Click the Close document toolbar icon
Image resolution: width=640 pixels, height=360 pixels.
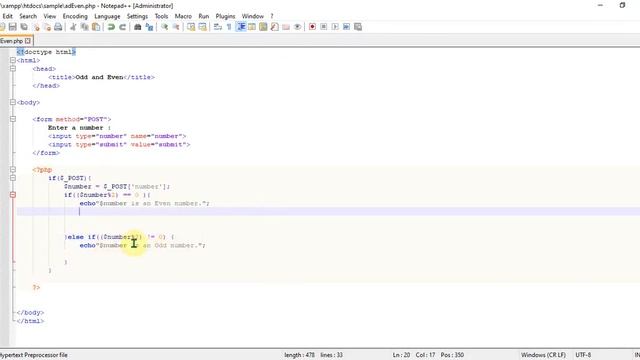click(36, 27)
